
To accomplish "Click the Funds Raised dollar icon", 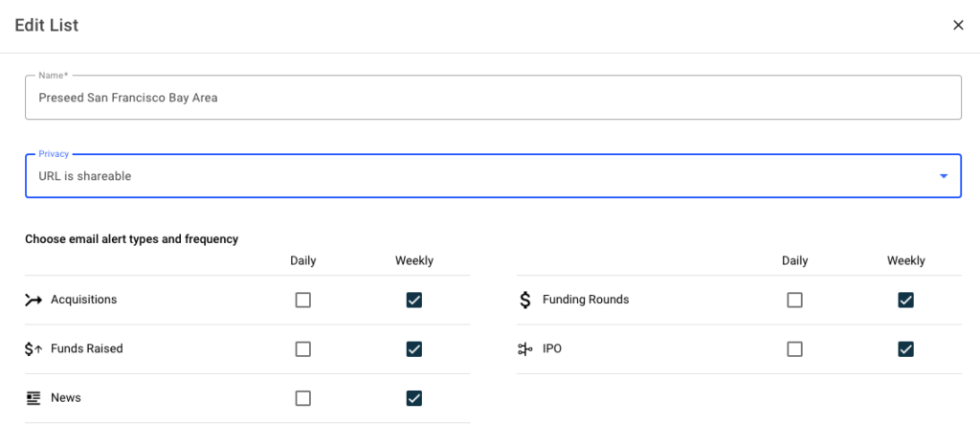I will (x=33, y=349).
